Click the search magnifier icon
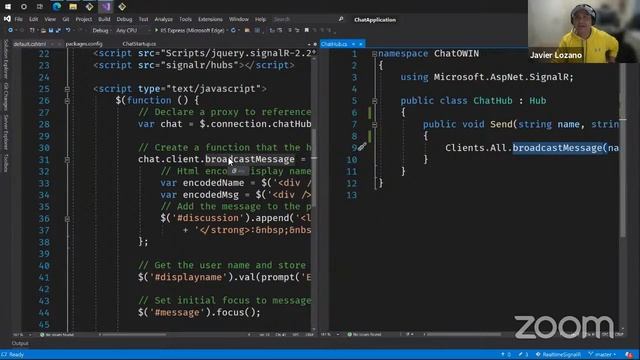This screenshot has height=360, width=640. point(341,19)
